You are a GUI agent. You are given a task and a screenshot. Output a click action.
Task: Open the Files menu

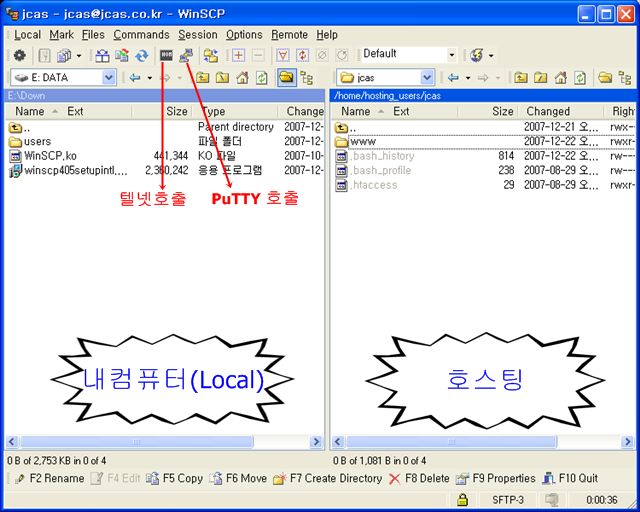coord(93,35)
